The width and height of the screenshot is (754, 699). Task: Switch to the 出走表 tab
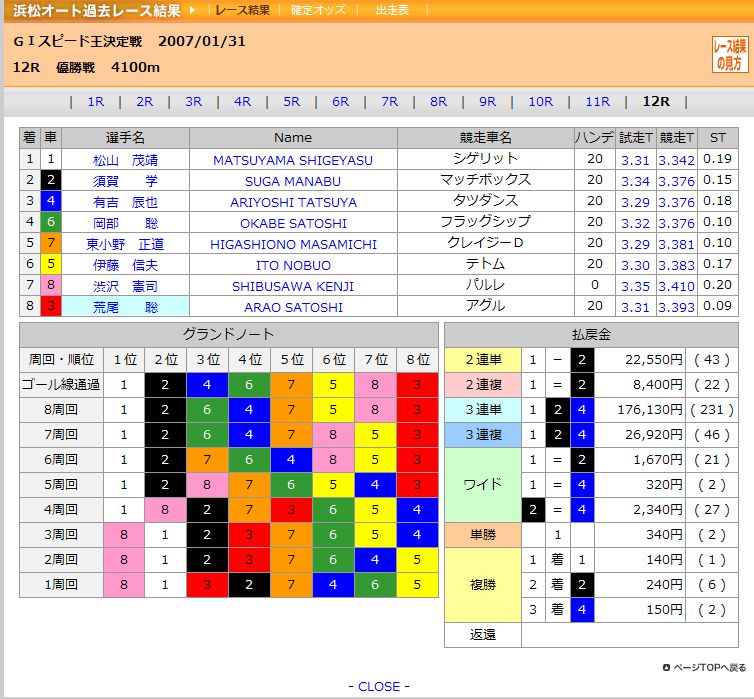(392, 10)
